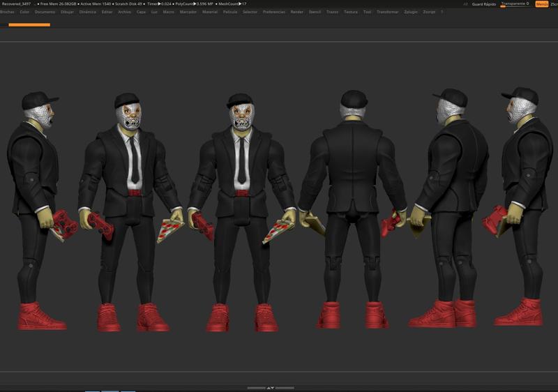Viewport: 558px width, 392px height.
Task: Open the Documento menu
Action: [45, 12]
